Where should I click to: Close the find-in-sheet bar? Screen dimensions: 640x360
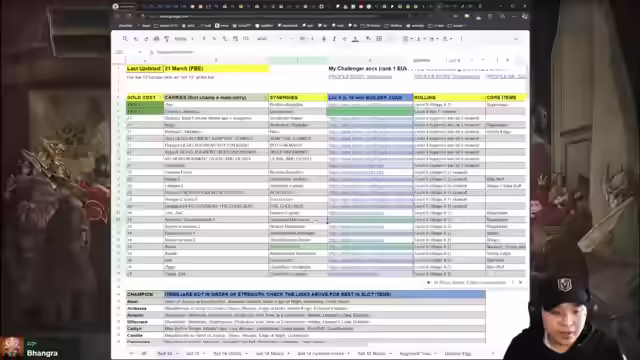pos(507,60)
